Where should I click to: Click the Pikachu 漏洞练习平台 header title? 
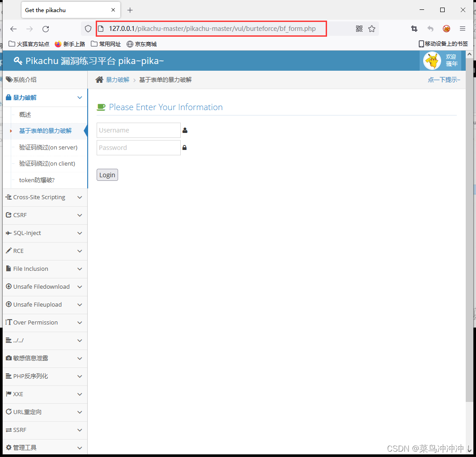click(x=94, y=61)
